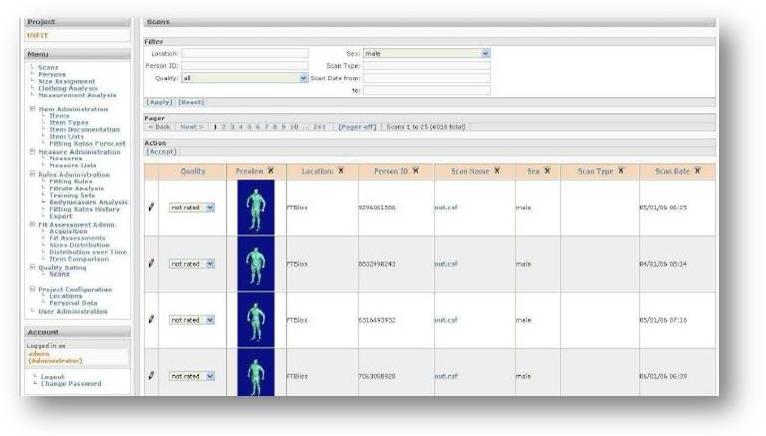Click the Location filter input field

(230, 53)
